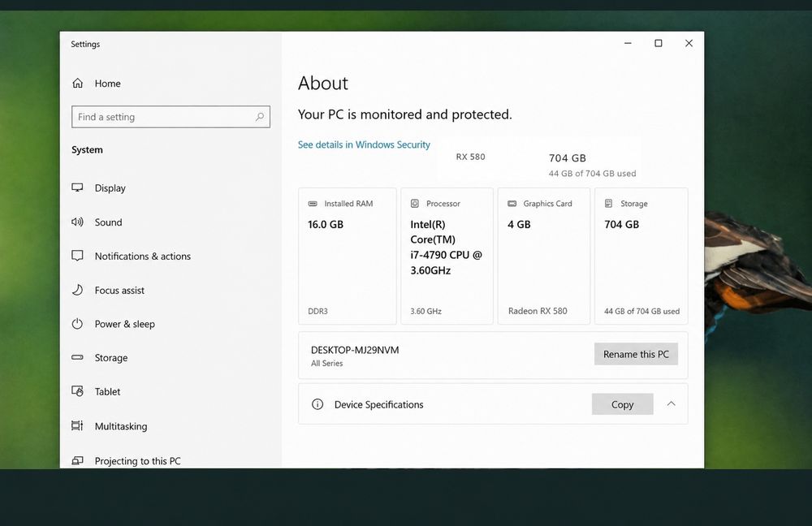Click the Installed RAM 16.0 GB card
The width and height of the screenshot is (812, 526).
click(348, 257)
